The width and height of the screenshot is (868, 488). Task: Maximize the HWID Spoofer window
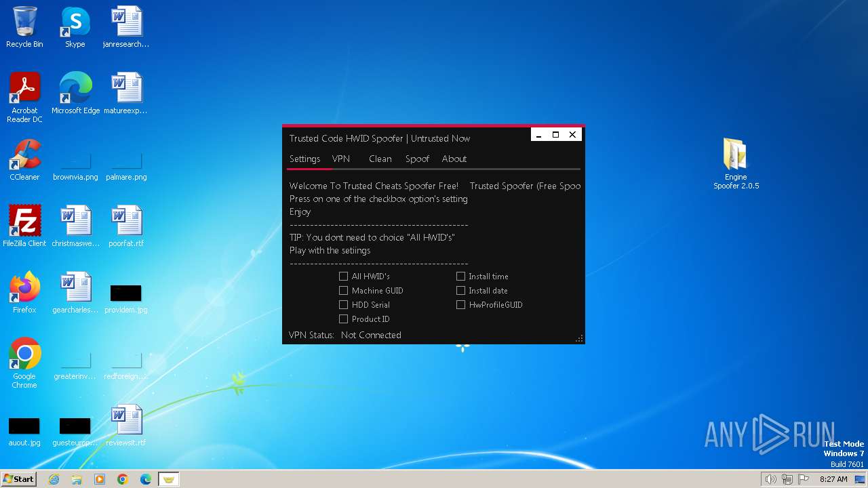(555, 135)
